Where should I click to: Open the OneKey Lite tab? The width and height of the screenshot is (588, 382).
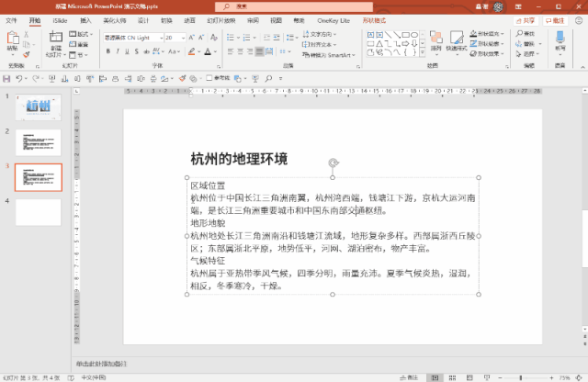(334, 20)
